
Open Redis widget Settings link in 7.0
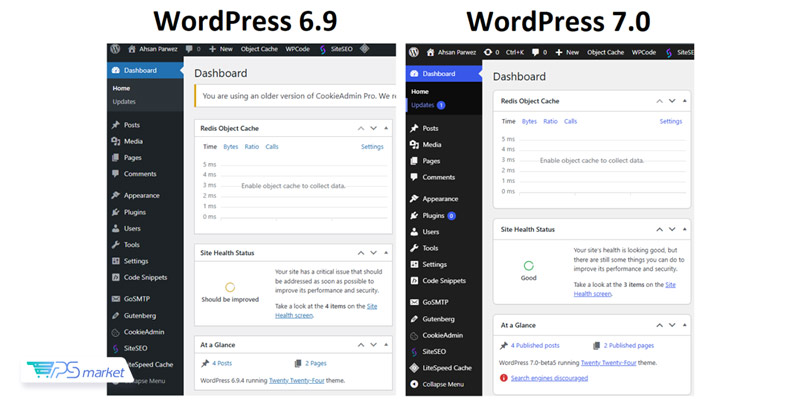point(671,121)
